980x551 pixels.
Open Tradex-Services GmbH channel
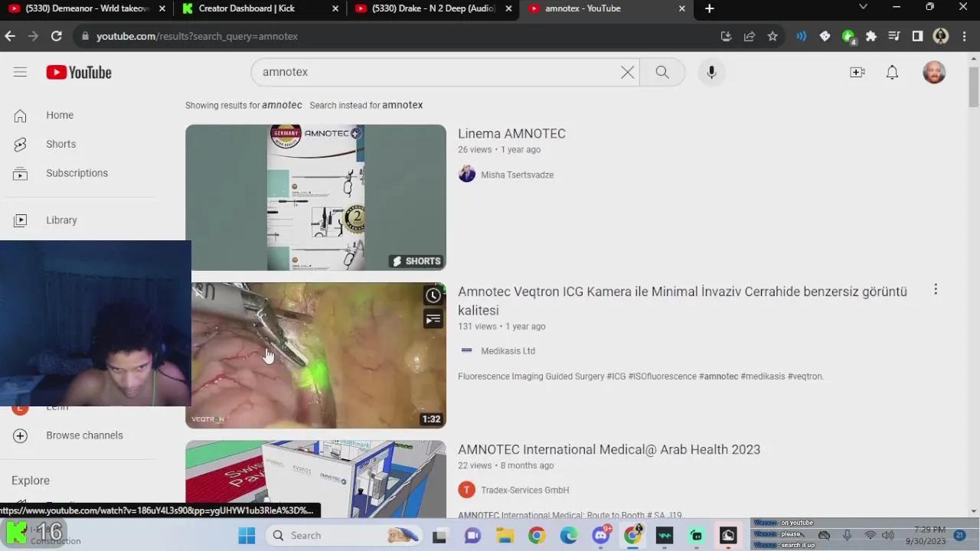[524, 490]
